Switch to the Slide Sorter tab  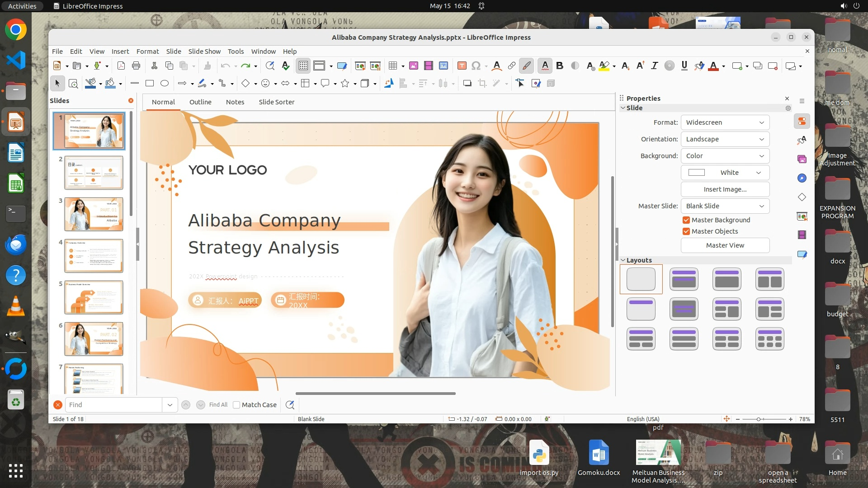pyautogui.click(x=276, y=102)
